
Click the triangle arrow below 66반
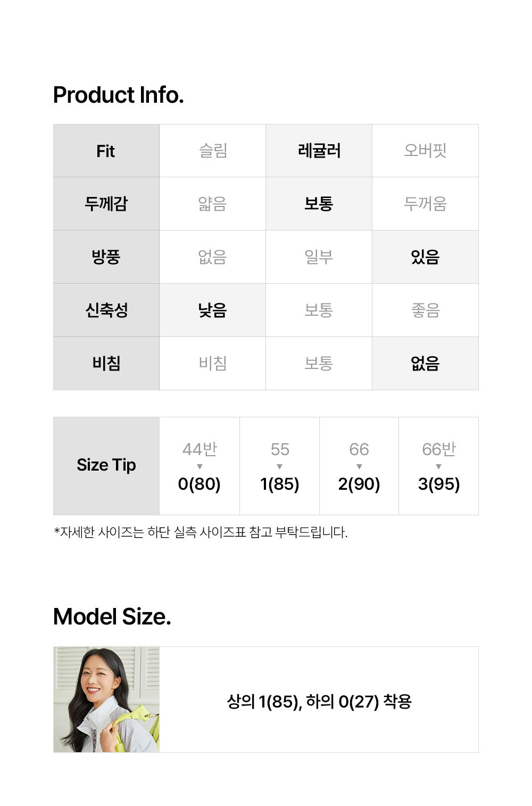438,467
